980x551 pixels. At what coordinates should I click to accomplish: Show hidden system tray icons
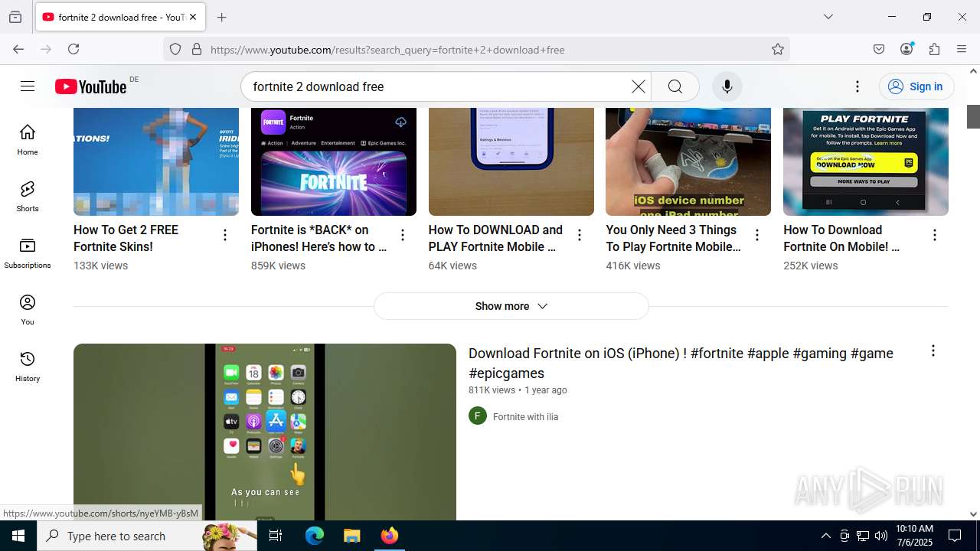[825, 536]
